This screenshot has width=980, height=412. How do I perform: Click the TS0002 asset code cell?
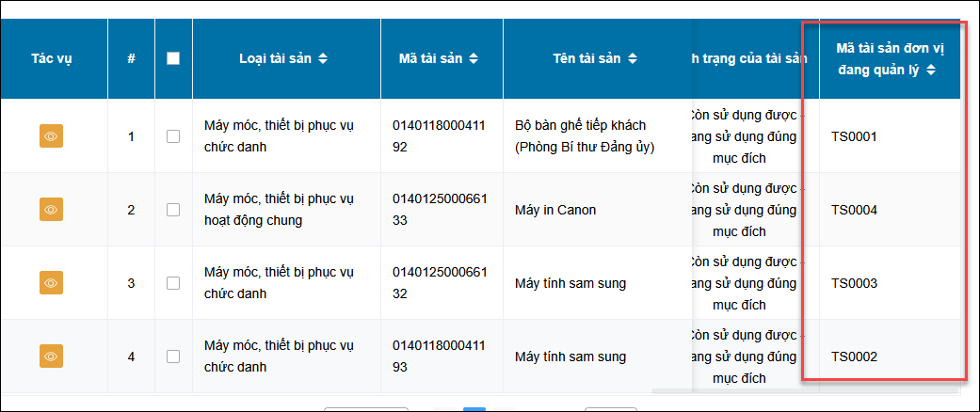tap(854, 357)
